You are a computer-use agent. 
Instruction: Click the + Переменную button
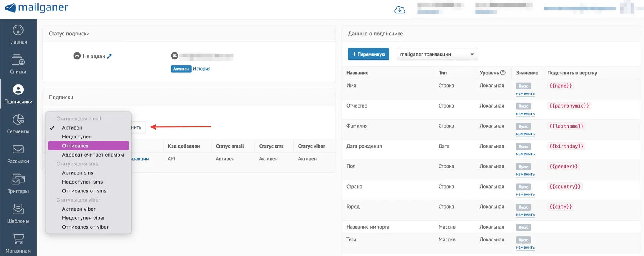click(x=368, y=54)
